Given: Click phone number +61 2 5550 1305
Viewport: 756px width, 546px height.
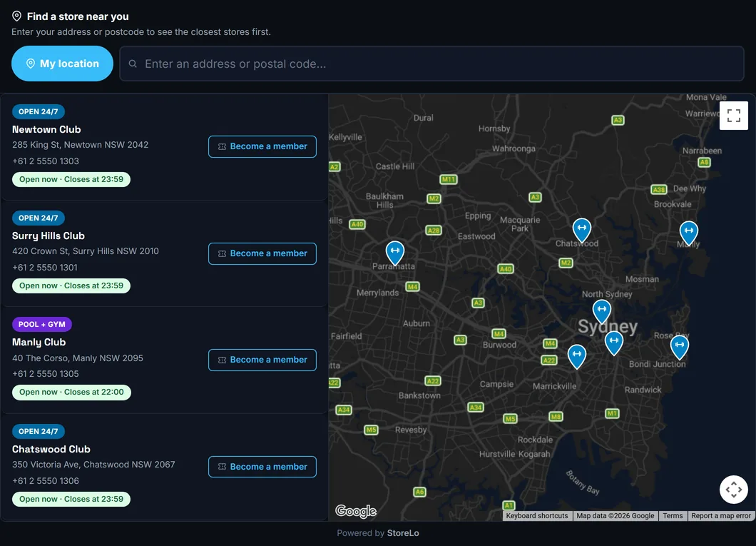Looking at the screenshot, I should [46, 374].
